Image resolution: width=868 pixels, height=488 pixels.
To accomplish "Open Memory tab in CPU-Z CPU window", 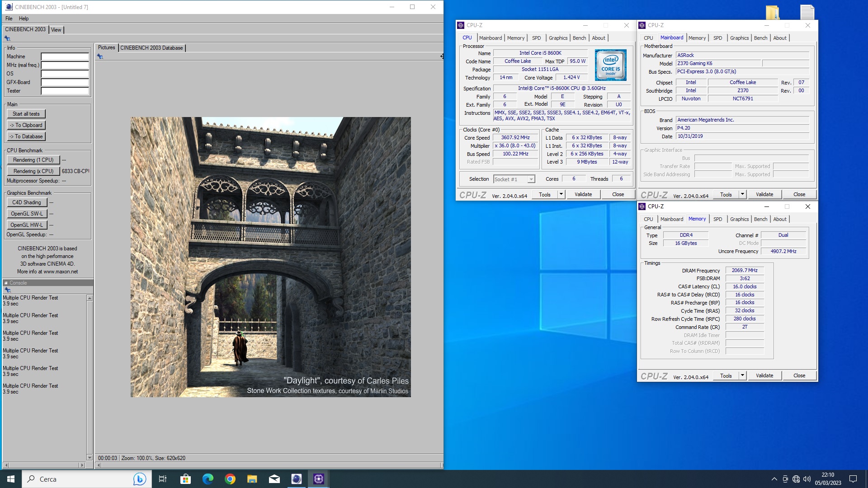I will pos(516,38).
